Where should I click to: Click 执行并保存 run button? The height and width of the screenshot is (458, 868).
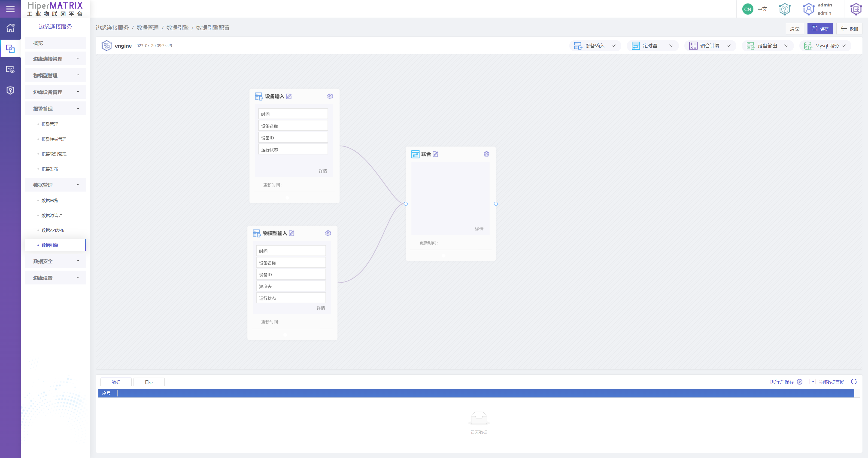pyautogui.click(x=786, y=382)
